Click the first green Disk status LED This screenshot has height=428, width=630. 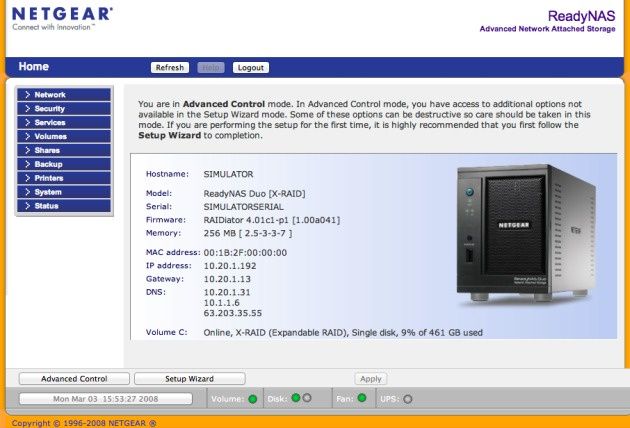[x=296, y=398]
